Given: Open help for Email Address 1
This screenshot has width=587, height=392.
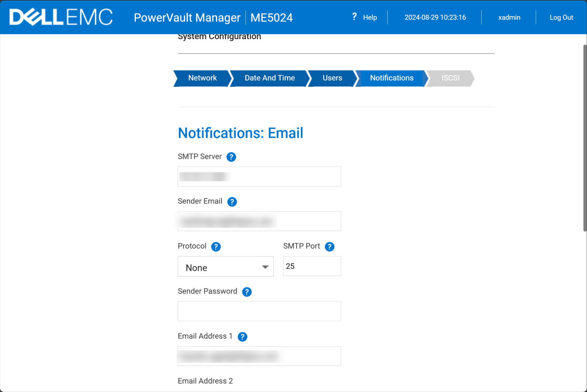Looking at the screenshot, I should coord(242,337).
